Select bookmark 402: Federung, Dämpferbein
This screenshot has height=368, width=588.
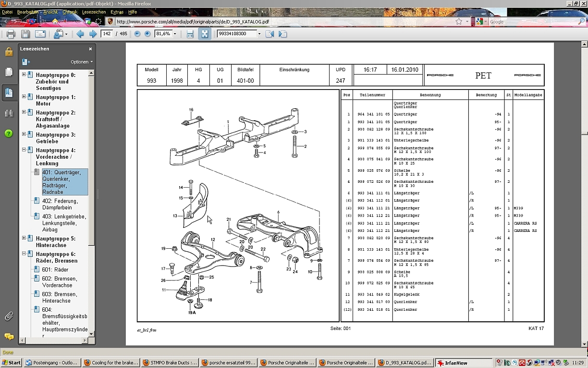[x=60, y=204]
